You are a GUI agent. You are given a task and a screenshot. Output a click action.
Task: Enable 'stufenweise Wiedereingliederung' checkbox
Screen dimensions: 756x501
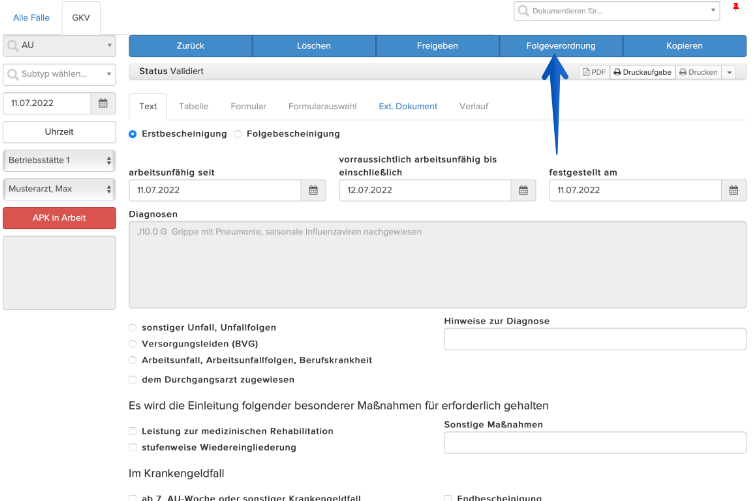pyautogui.click(x=133, y=447)
